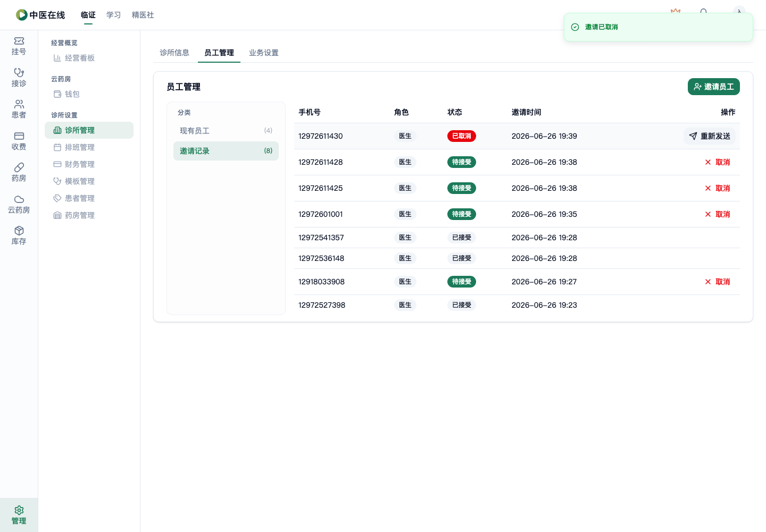
Task: Open 药房管理 in the sidebar
Action: click(89, 215)
